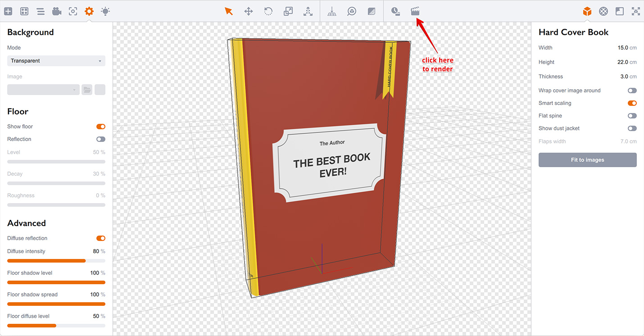Edit the Width value 15.0
The width and height of the screenshot is (644, 336).
[622, 48]
